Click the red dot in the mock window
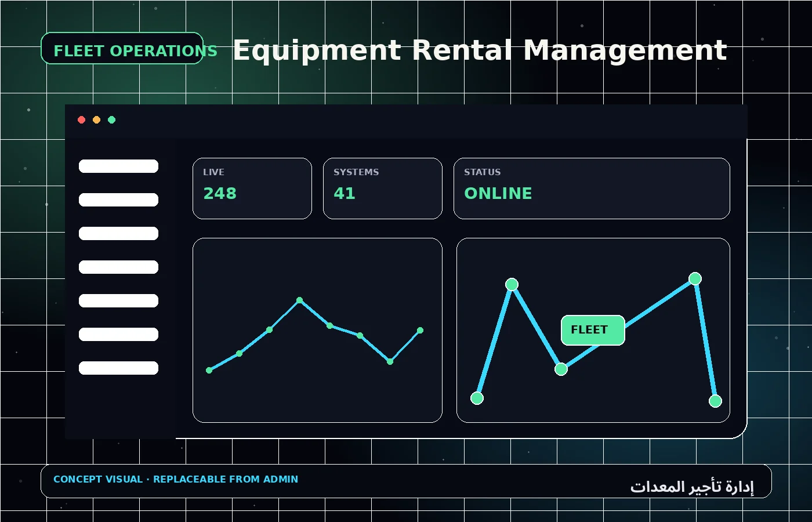The image size is (812, 522). [82, 120]
